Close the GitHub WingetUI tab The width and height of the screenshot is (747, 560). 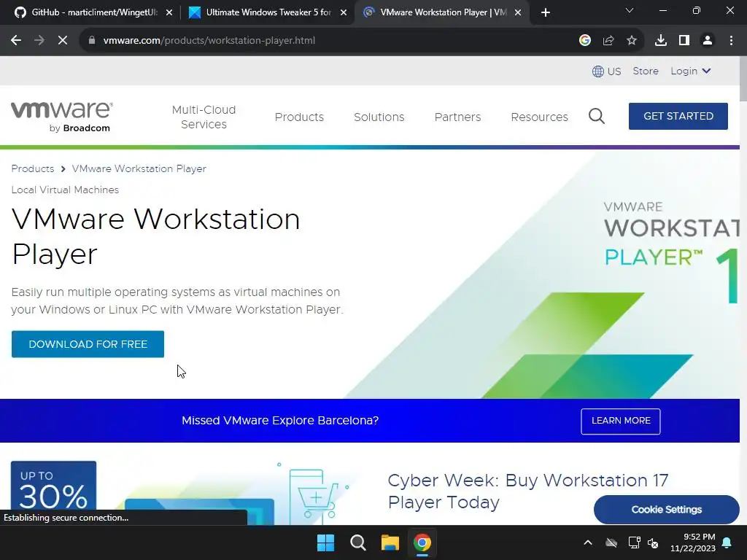(169, 12)
